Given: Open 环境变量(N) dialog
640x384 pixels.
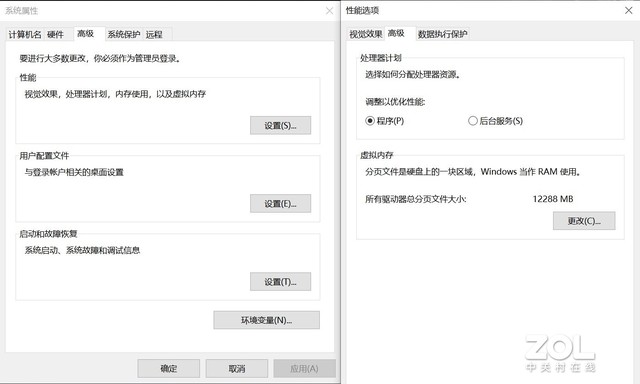Looking at the screenshot, I should [x=267, y=320].
